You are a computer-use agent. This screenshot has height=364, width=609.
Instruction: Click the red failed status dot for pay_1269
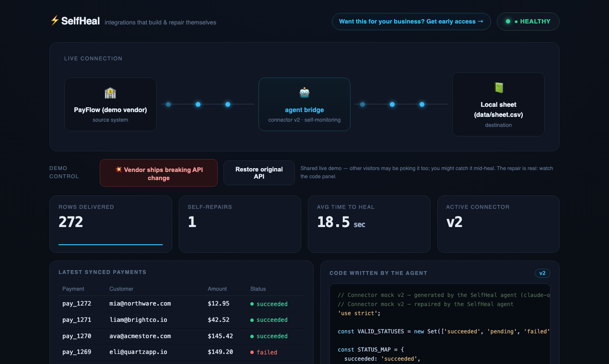[x=252, y=353]
